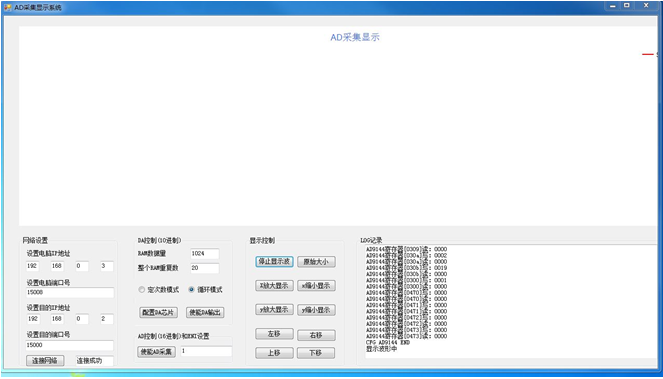Click the 'CFG AD9144 END' log line
The width and height of the screenshot is (663, 379).
[388, 343]
